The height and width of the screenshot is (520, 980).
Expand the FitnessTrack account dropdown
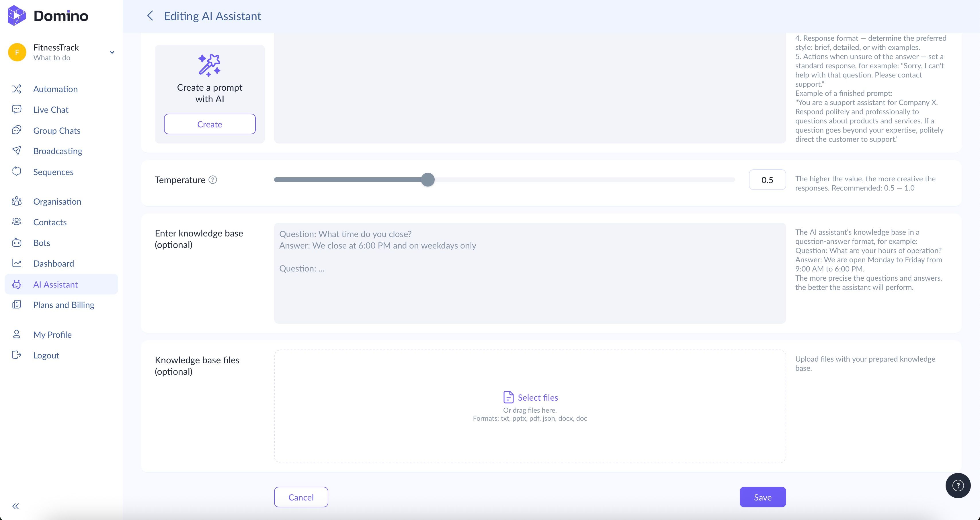(x=112, y=53)
